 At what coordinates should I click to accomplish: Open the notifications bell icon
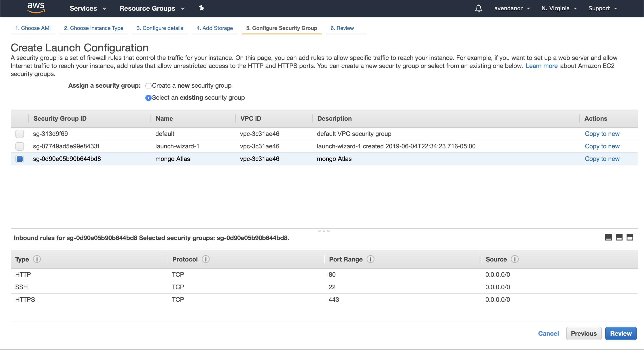tap(478, 8)
